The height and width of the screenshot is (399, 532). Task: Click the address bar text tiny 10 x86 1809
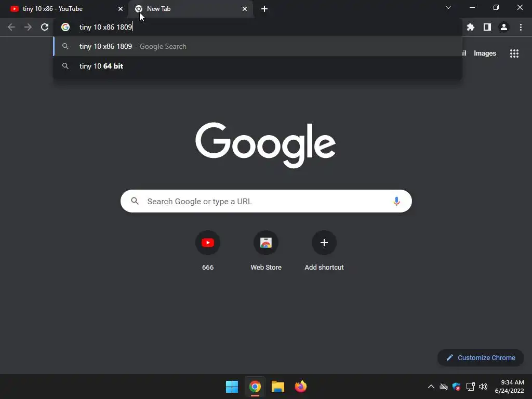(x=105, y=27)
